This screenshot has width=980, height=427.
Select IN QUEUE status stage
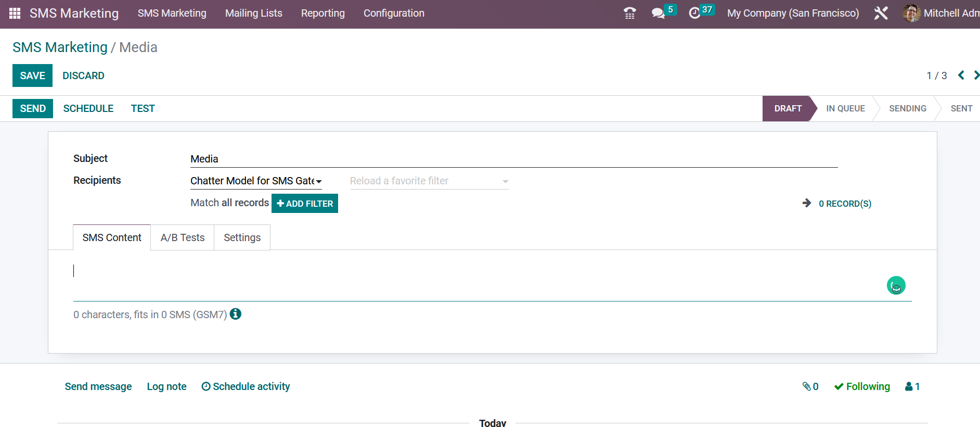tap(845, 108)
